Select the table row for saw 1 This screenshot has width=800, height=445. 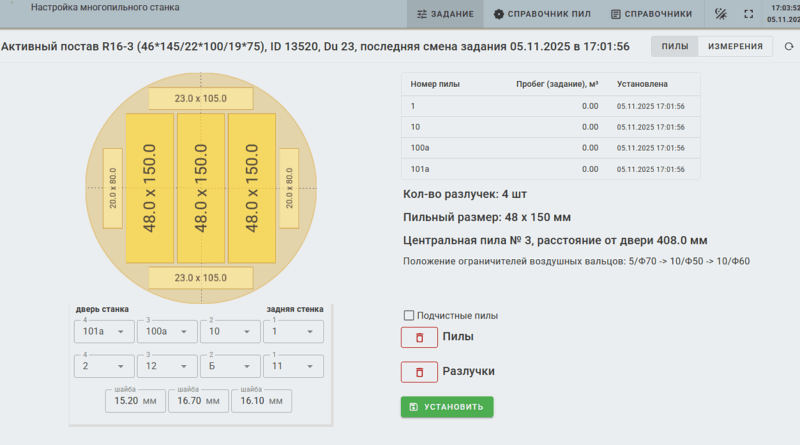tap(551, 106)
